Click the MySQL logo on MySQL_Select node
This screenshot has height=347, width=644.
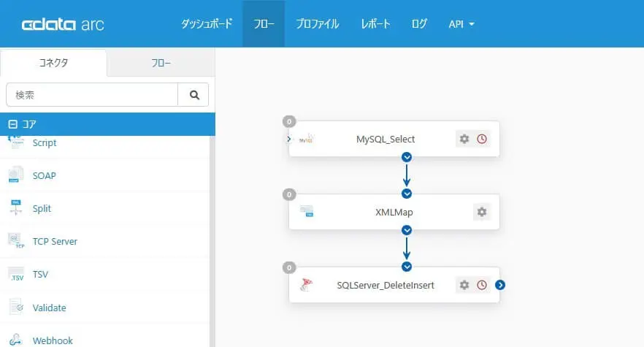point(307,139)
